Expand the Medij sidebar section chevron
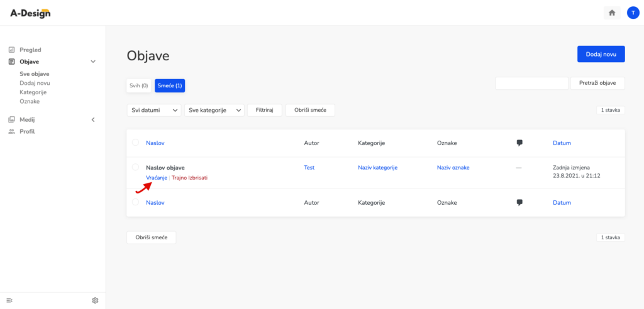 [x=93, y=120]
